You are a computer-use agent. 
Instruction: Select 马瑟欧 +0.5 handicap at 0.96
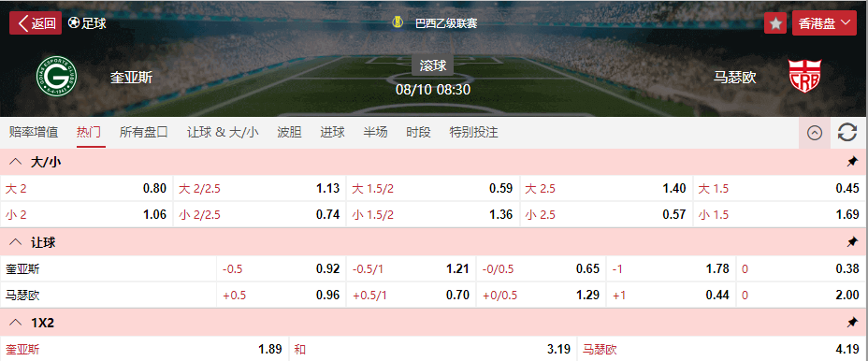click(282, 296)
